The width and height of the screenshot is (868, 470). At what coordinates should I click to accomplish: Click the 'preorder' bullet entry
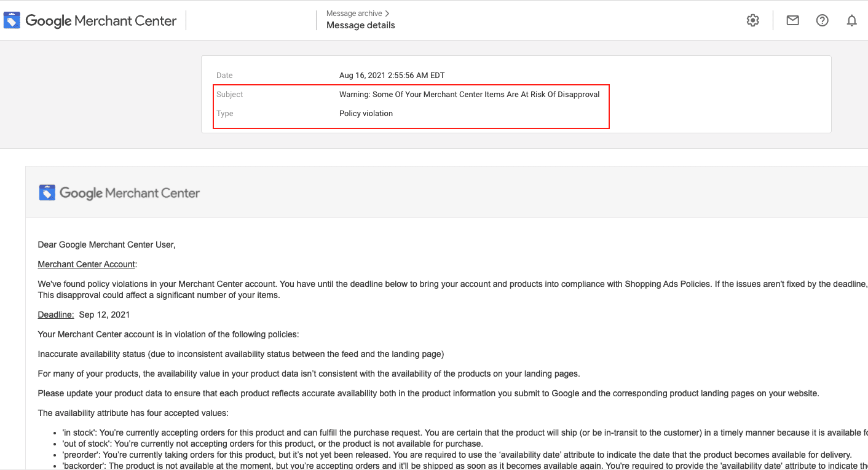click(x=457, y=455)
